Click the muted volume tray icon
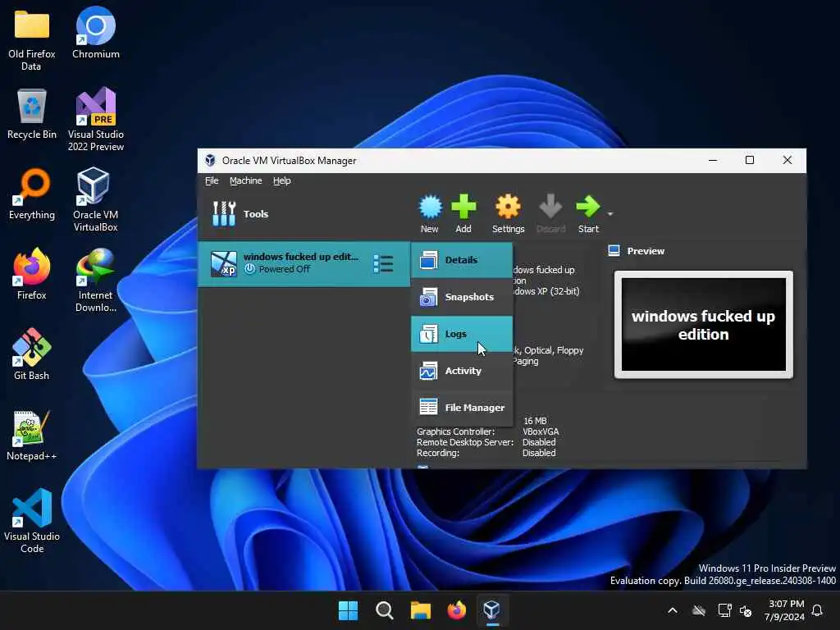The width and height of the screenshot is (840, 630). pyautogui.click(x=745, y=610)
